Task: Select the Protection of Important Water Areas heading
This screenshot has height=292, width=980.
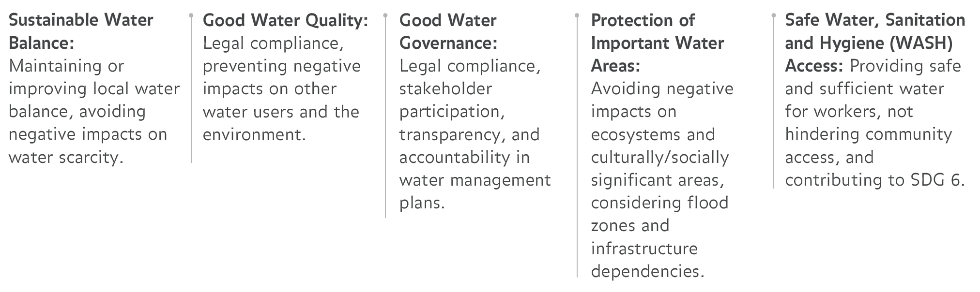Action: pos(658,43)
